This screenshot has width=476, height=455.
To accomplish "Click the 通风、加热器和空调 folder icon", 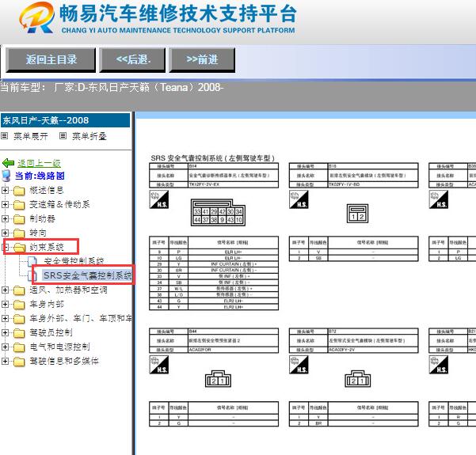I will [19, 290].
